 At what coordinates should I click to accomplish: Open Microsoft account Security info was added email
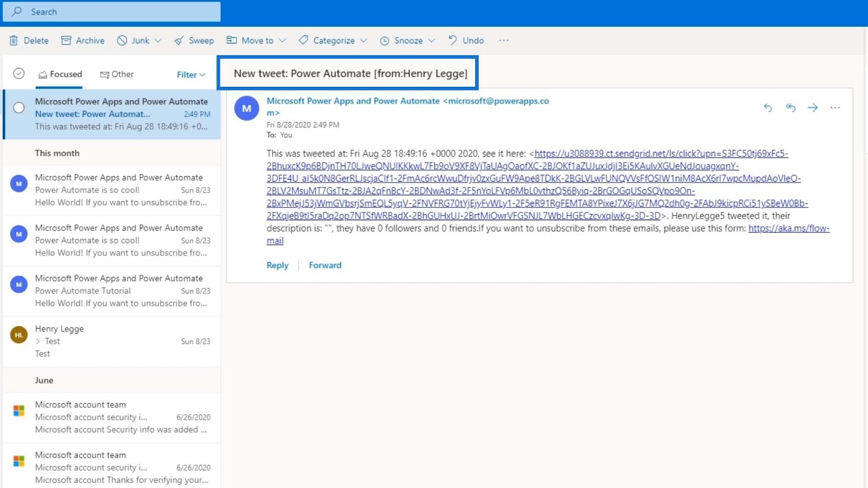112,417
